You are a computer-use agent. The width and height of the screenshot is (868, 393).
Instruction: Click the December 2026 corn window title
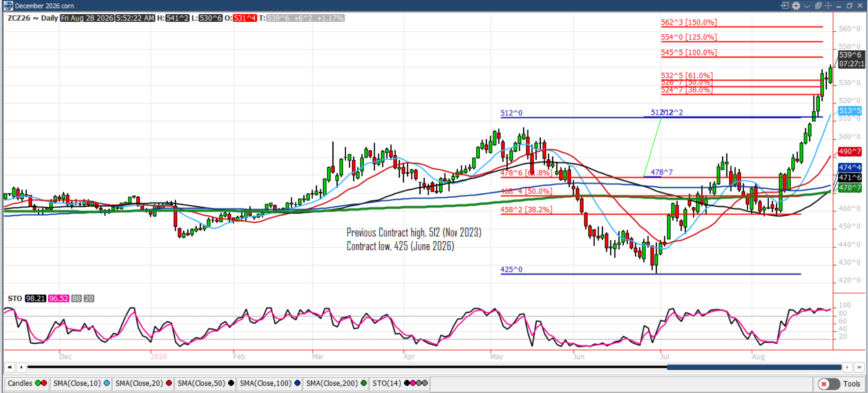pos(45,6)
